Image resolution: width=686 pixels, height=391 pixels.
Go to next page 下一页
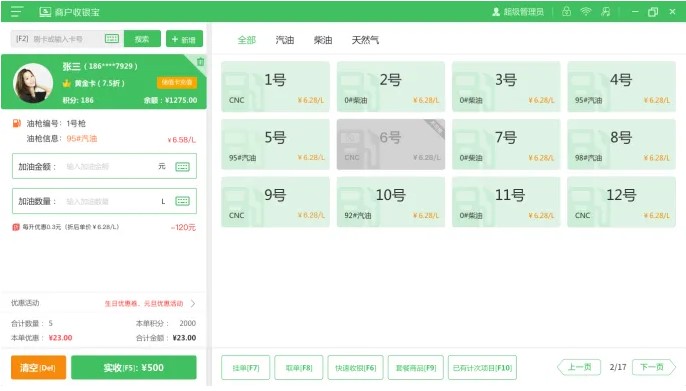654,367
